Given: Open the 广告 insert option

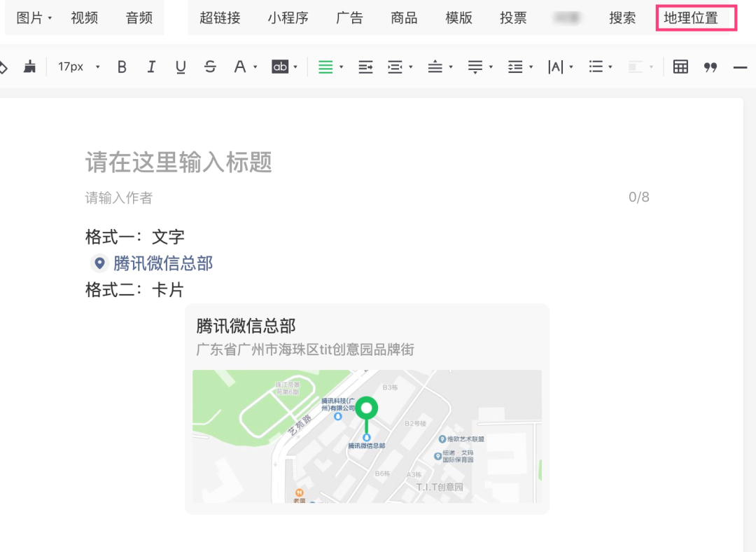Looking at the screenshot, I should 349,18.
